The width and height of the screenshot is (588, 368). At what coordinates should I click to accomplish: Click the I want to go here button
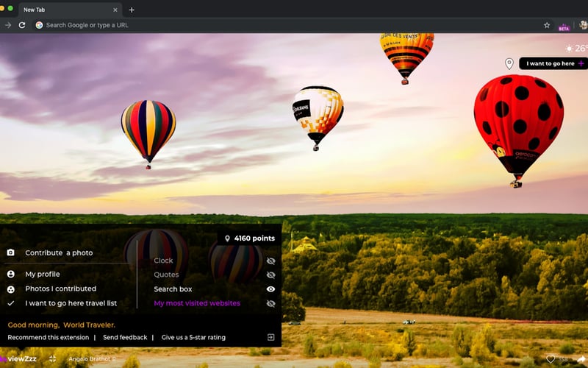click(553, 63)
